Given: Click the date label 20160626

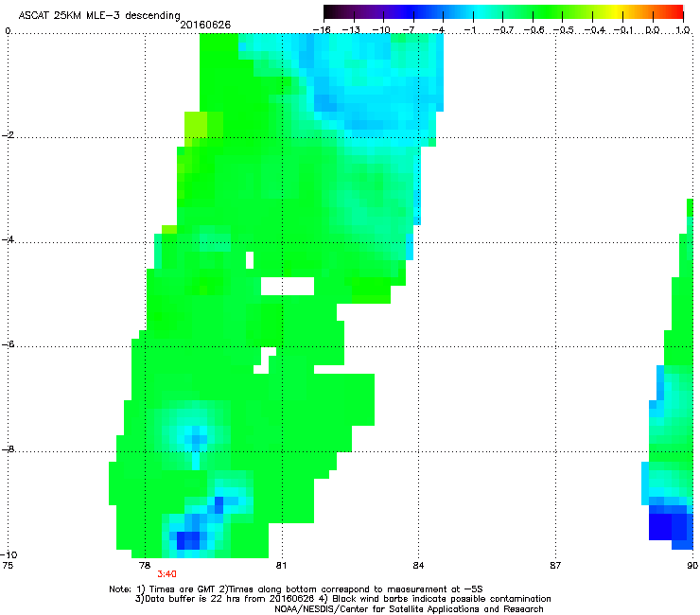Looking at the screenshot, I should 205,25.
